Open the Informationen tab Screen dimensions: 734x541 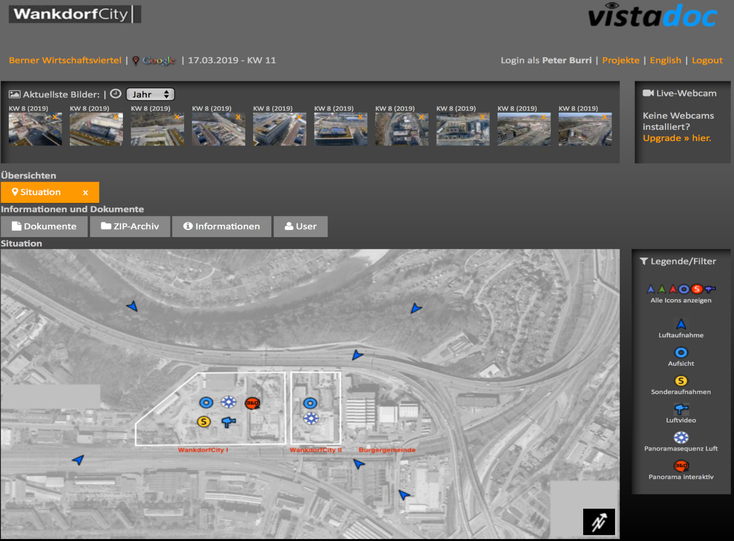[x=221, y=227]
